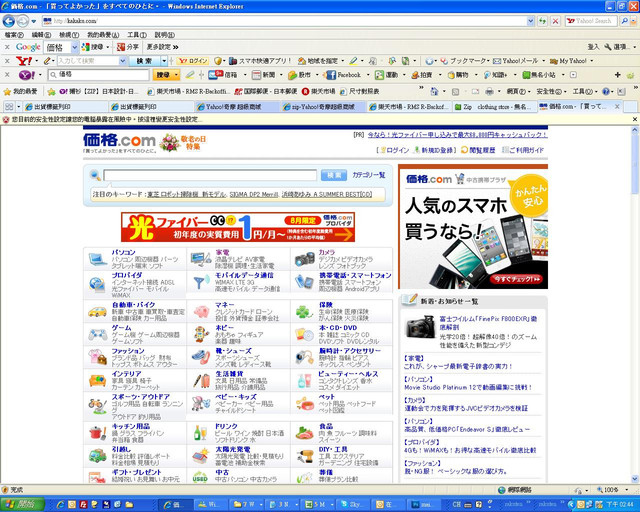Click the 自動車・バイク yellow car icon

pyautogui.click(x=98, y=312)
